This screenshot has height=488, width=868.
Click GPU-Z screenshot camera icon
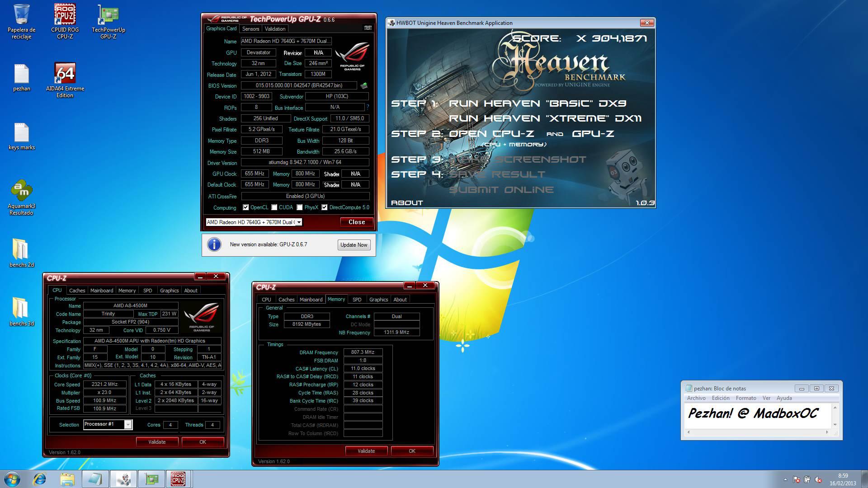click(x=368, y=28)
